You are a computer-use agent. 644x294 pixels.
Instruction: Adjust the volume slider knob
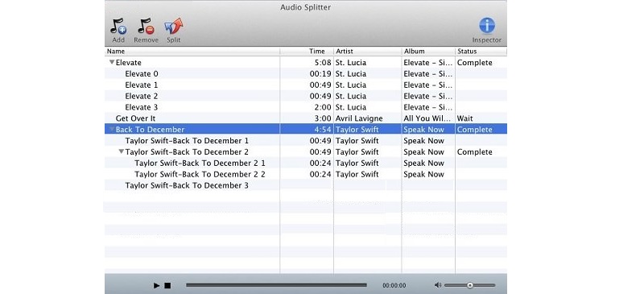point(470,285)
